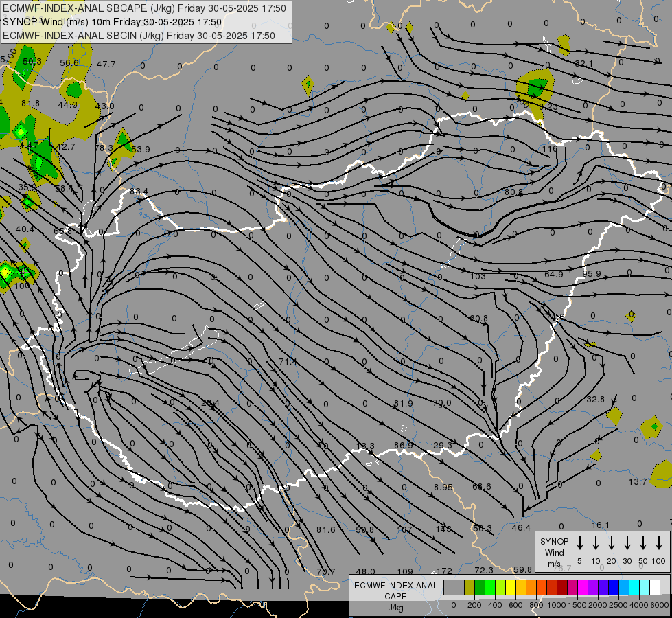Pick the olive swatch in CAPE legend
Image resolution: width=672 pixels, height=618 pixels.
470,588
